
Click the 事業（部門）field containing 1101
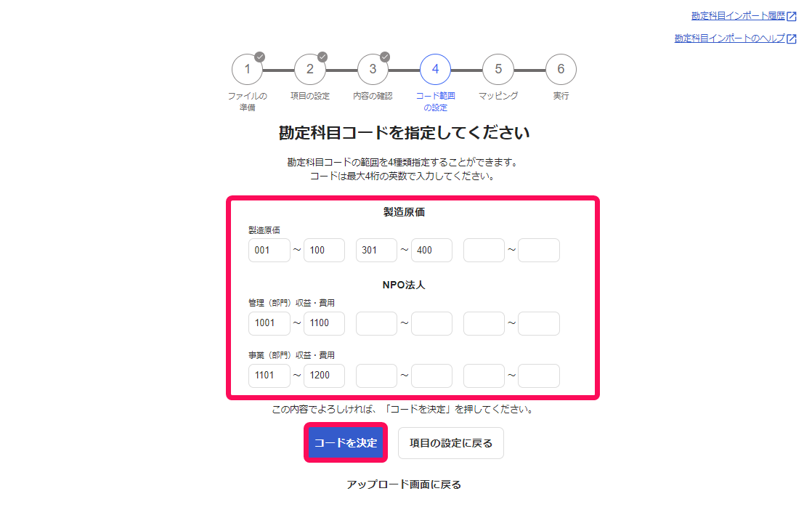pos(269,376)
